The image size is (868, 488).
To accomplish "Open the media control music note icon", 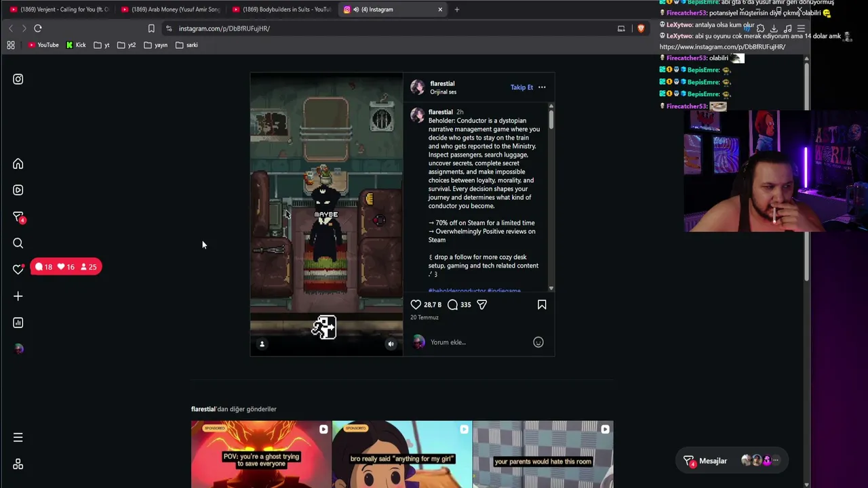I will 787,28.
